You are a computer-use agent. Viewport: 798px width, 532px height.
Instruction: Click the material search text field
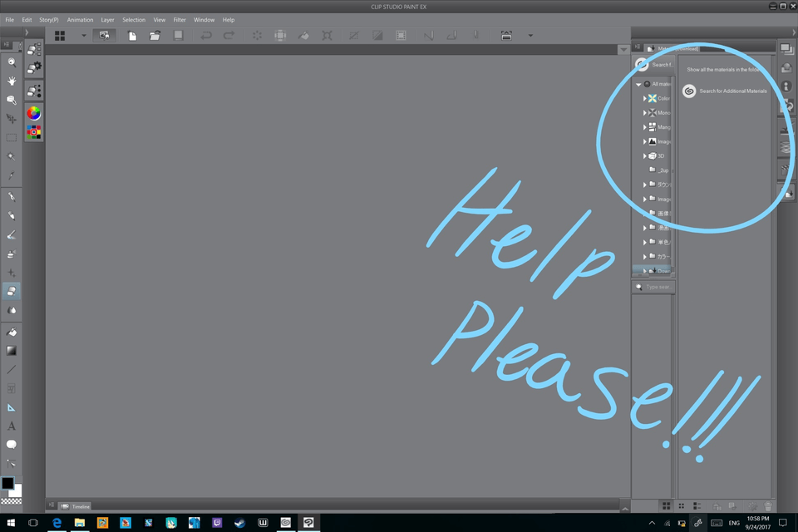pyautogui.click(x=658, y=287)
